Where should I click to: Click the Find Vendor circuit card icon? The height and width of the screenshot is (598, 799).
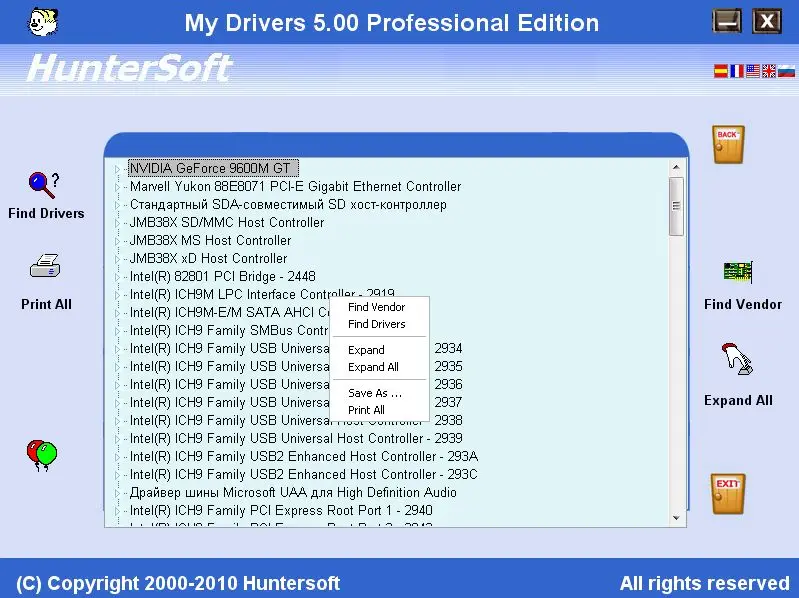coord(738,272)
